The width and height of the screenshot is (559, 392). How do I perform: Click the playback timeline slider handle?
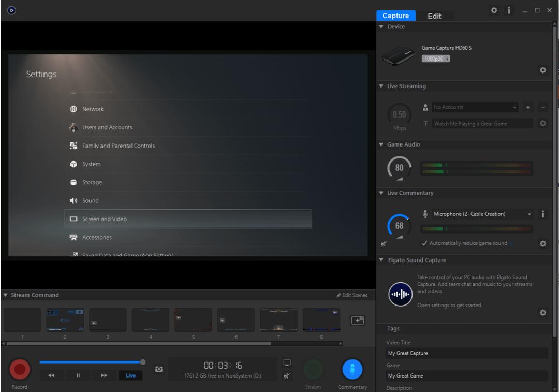tap(143, 362)
